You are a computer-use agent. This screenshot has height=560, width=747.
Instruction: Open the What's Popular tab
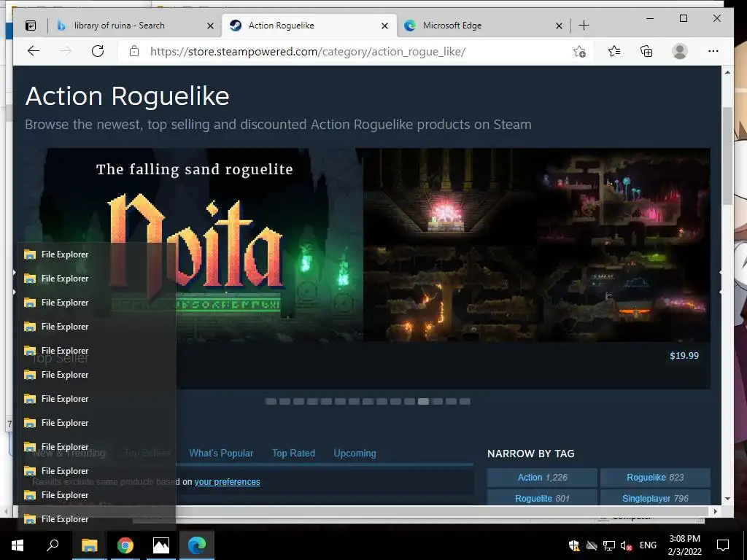(x=221, y=454)
